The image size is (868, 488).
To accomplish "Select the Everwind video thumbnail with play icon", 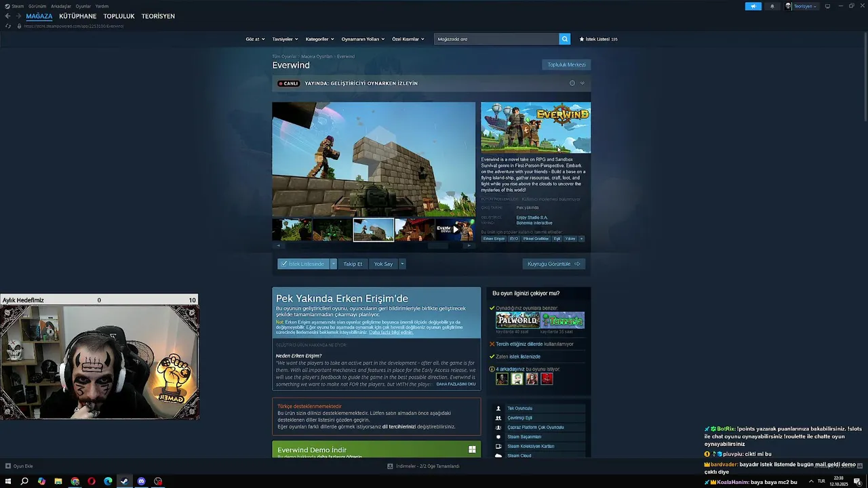I will click(454, 230).
